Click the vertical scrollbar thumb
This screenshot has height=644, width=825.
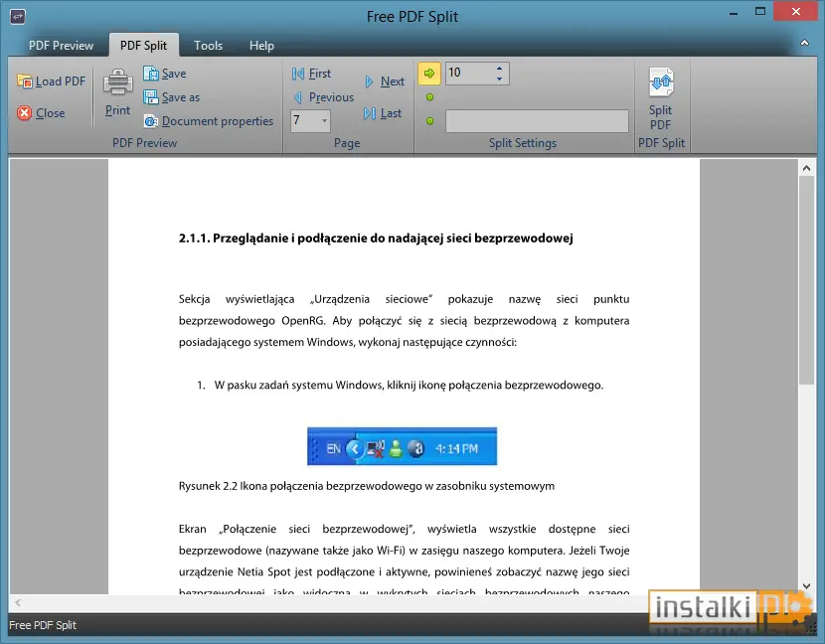(x=806, y=280)
